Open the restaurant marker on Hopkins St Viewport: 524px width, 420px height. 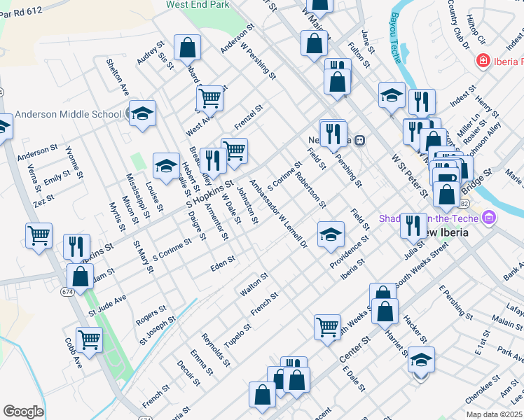coord(76,248)
